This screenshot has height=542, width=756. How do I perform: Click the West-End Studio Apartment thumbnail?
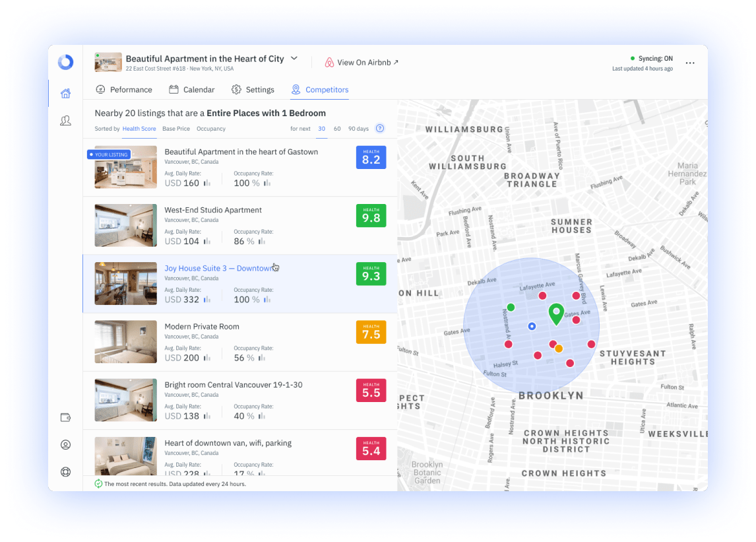[125, 225]
